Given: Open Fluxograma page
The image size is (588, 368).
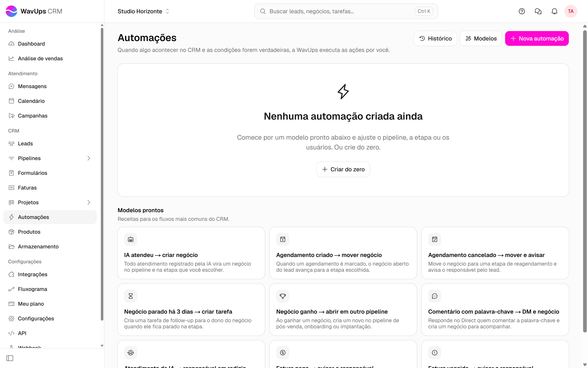Looking at the screenshot, I should 50,289.
